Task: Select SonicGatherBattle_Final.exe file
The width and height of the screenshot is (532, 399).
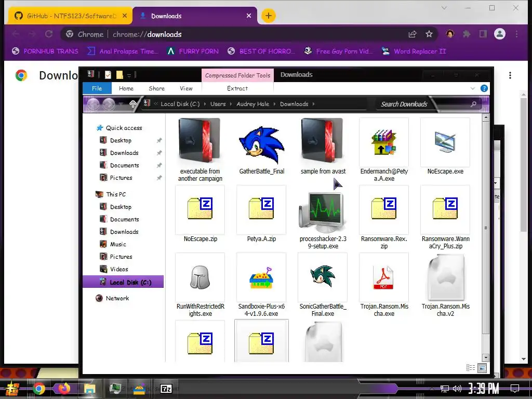Action: click(x=323, y=285)
